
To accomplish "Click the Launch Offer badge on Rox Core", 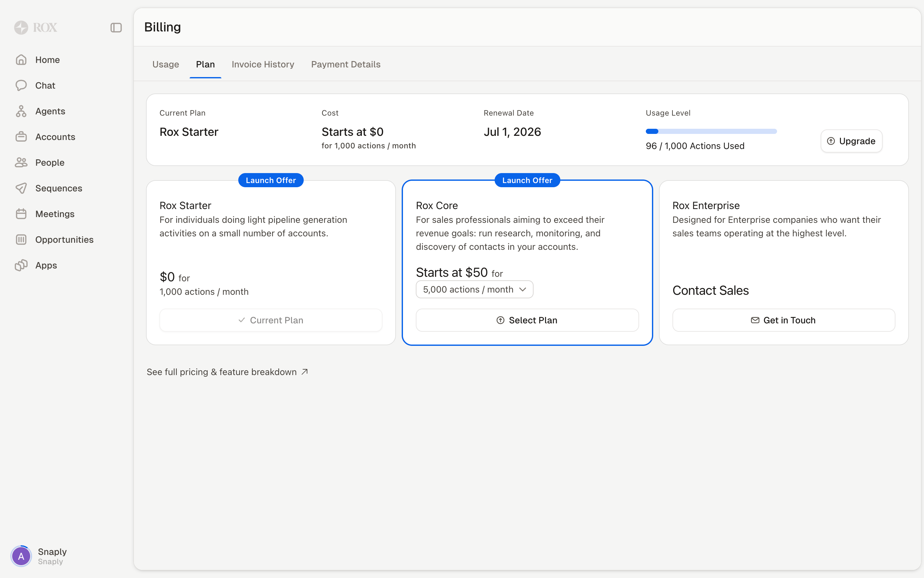I will 527,180.
